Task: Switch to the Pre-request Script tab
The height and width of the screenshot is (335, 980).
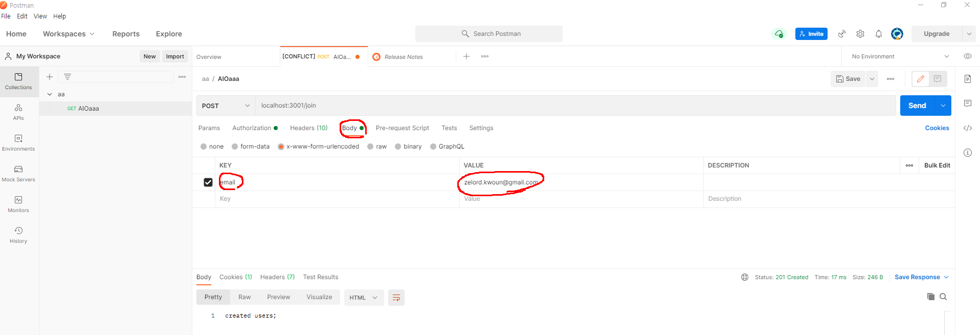Action: point(402,128)
